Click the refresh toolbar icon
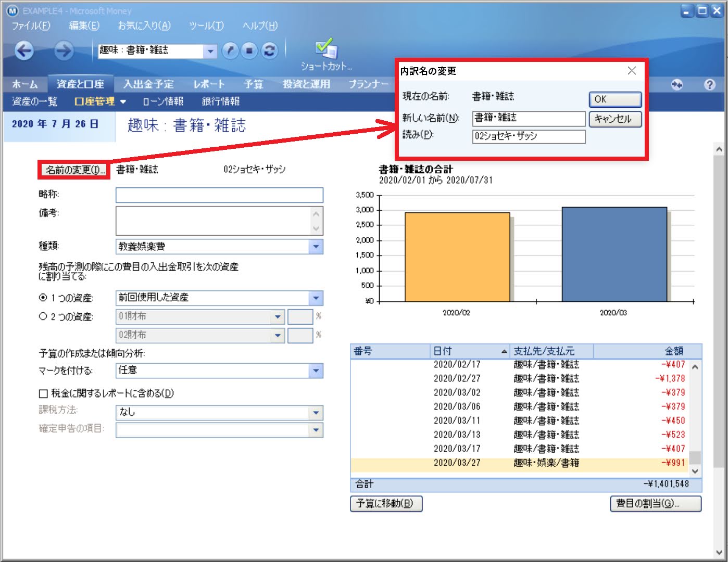The height and width of the screenshot is (562, 728). (x=269, y=50)
